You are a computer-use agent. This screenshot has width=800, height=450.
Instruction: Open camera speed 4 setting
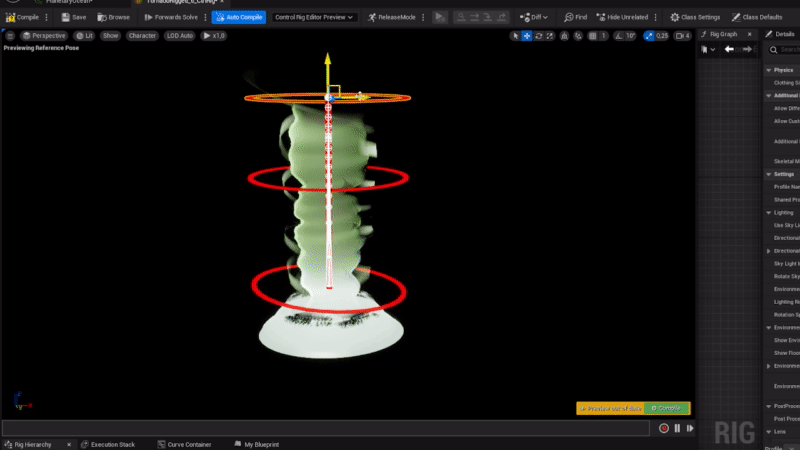pos(683,36)
